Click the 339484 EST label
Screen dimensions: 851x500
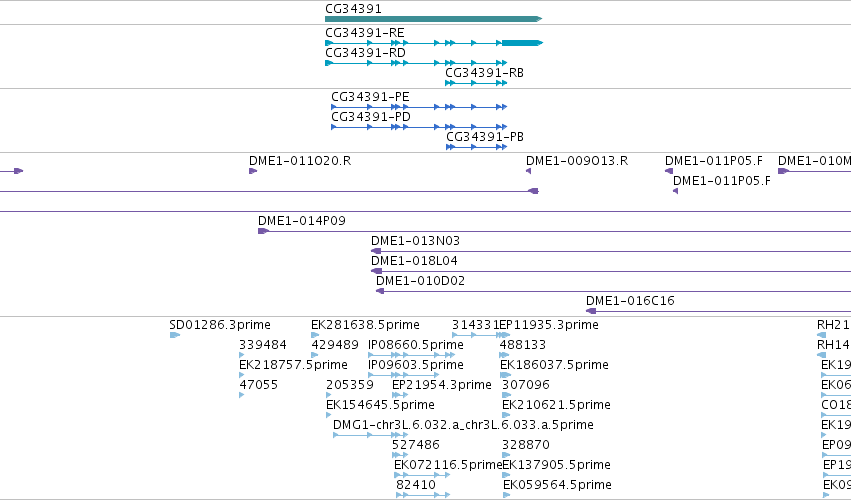263,345
